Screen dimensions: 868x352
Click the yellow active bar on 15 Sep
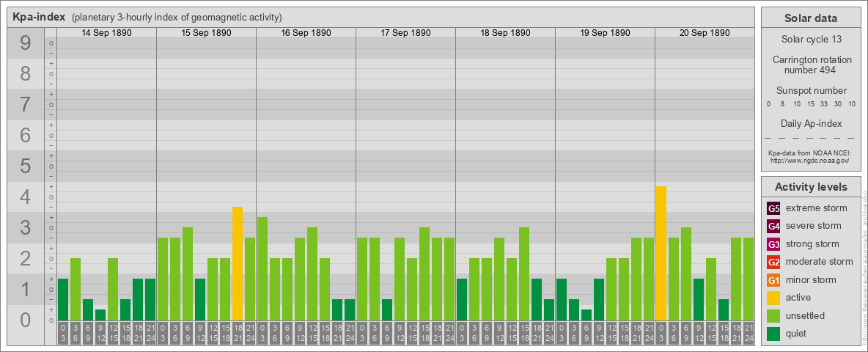(x=238, y=263)
